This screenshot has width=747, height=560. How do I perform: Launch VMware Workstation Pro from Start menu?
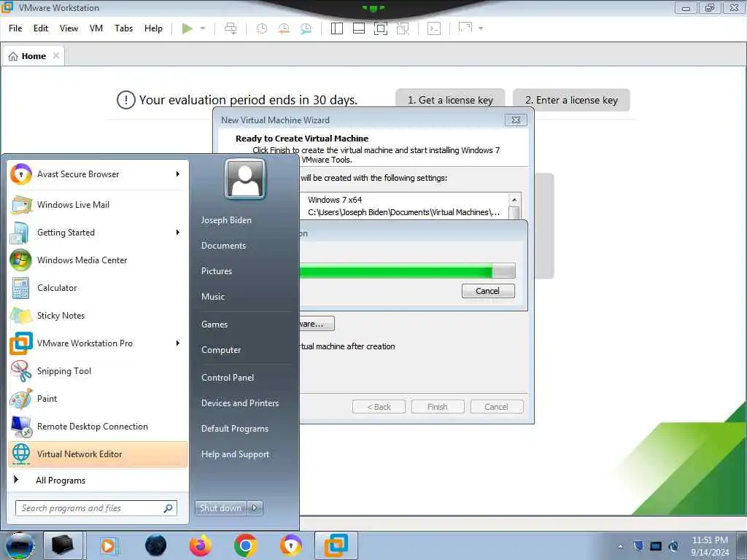98,343
